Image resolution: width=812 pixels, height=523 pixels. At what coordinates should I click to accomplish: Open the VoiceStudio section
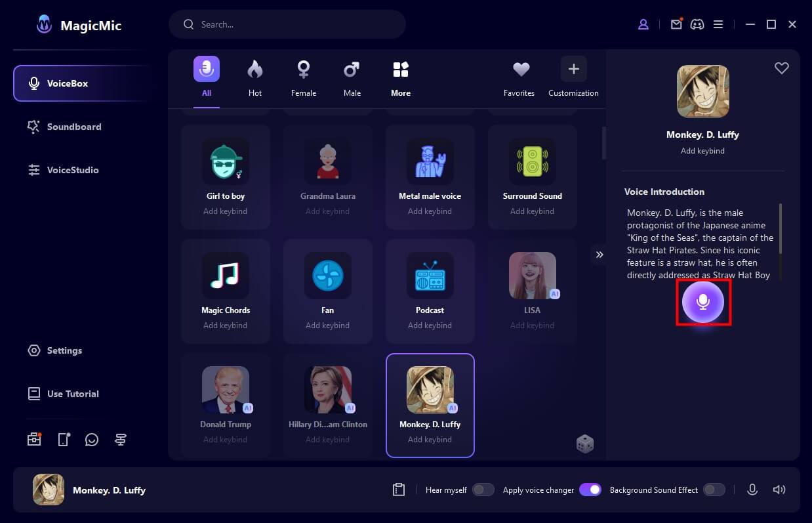pos(63,170)
